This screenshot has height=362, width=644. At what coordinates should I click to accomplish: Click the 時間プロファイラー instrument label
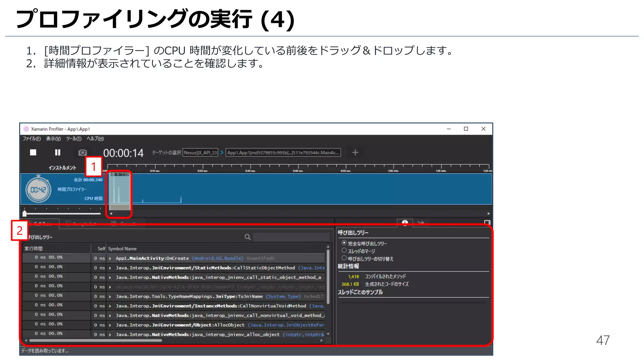(x=72, y=189)
